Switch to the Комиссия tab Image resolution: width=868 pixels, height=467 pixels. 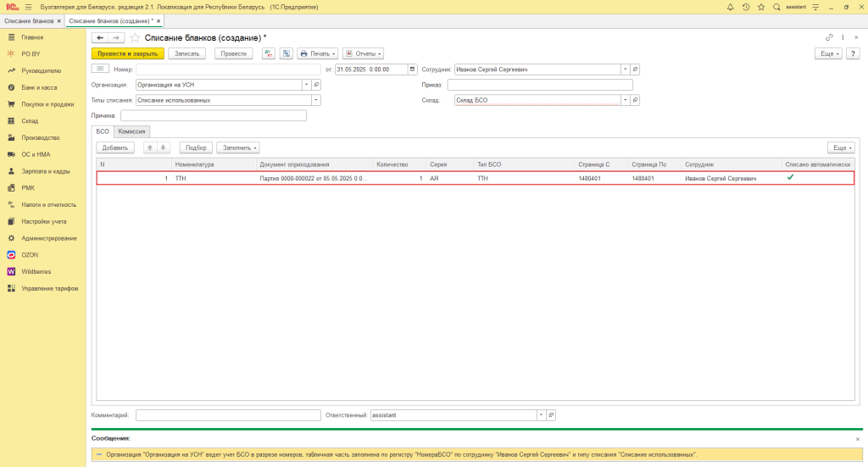click(131, 131)
